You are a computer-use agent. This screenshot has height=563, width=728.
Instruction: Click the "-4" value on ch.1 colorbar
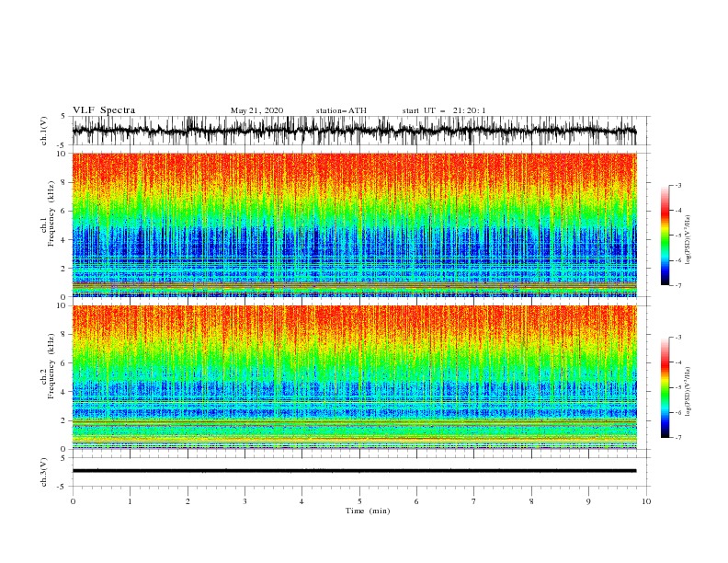pos(678,211)
